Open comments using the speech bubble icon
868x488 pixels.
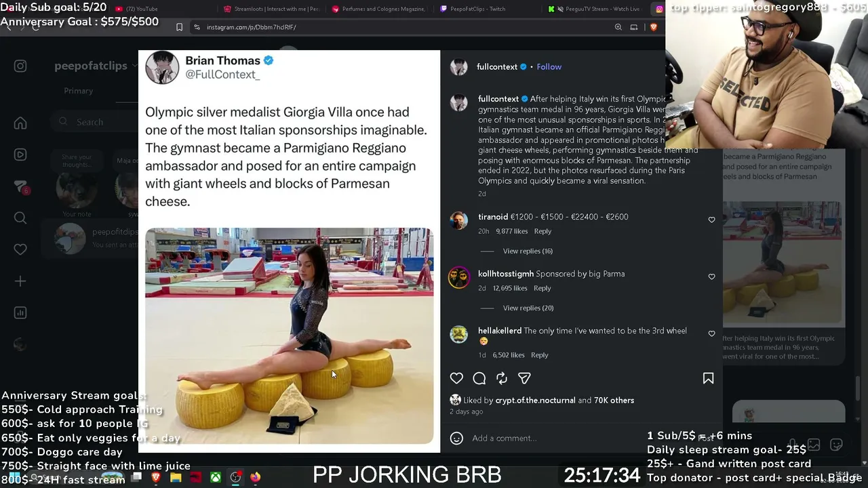[x=479, y=378]
